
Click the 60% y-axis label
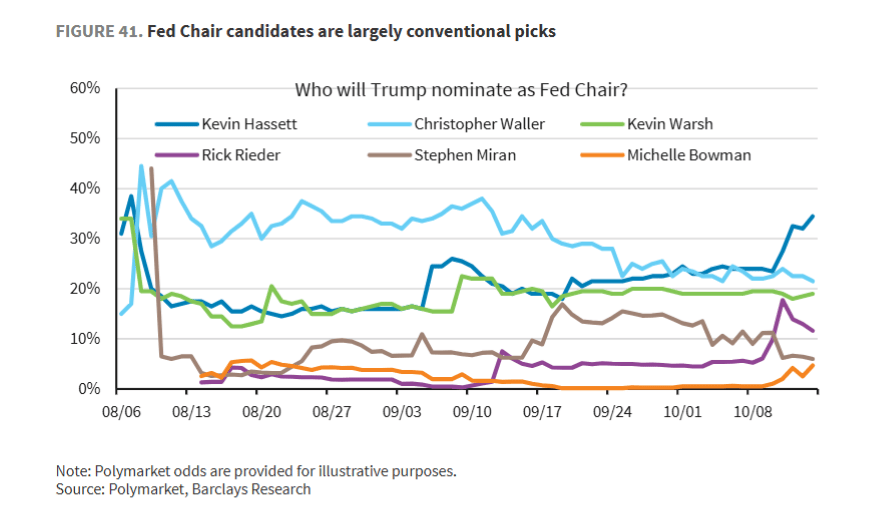pos(86,88)
